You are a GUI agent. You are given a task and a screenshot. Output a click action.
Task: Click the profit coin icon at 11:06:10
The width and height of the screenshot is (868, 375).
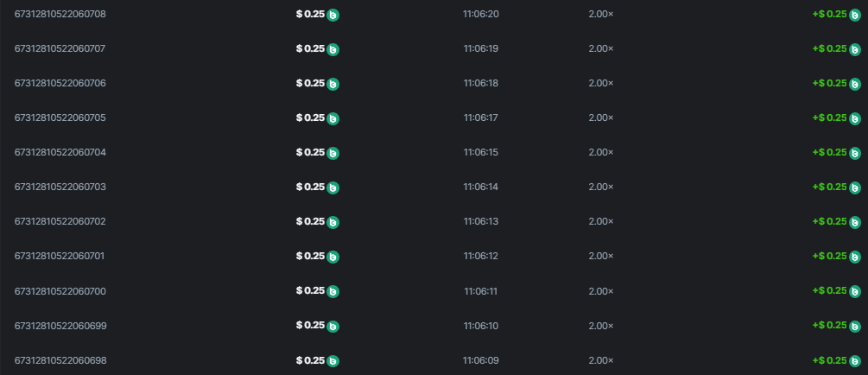854,326
